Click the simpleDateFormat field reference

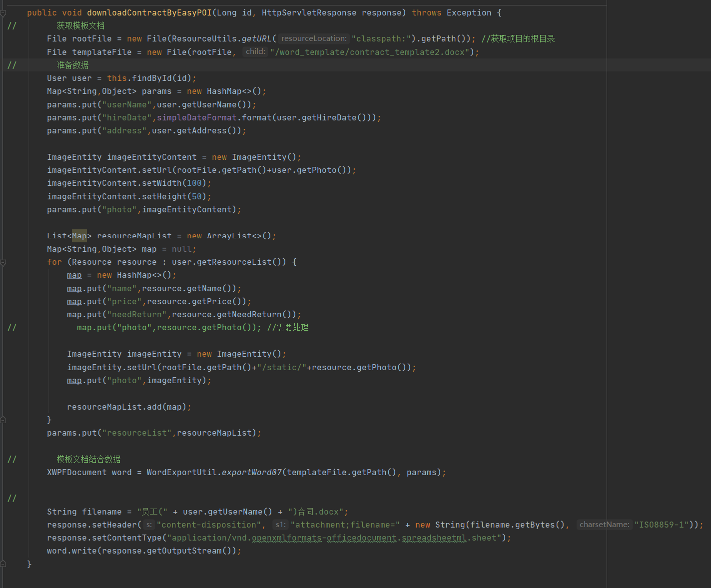[x=197, y=118]
